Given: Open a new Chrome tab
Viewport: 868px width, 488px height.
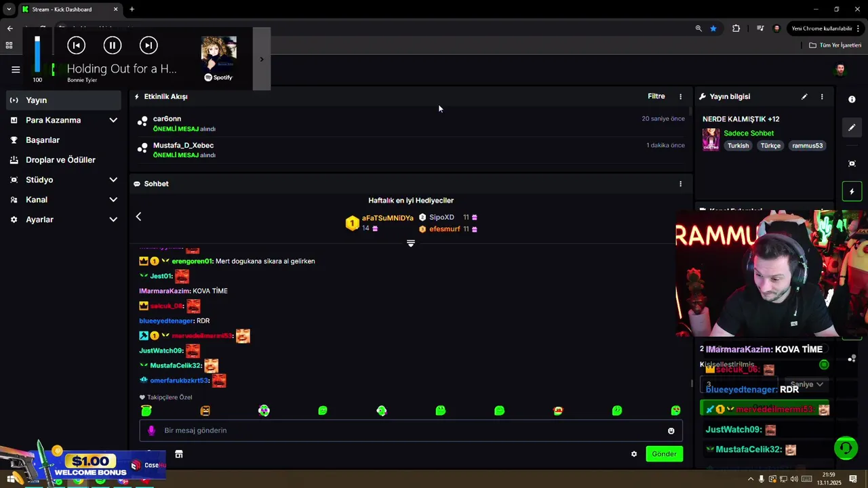Looking at the screenshot, I should (x=132, y=9).
